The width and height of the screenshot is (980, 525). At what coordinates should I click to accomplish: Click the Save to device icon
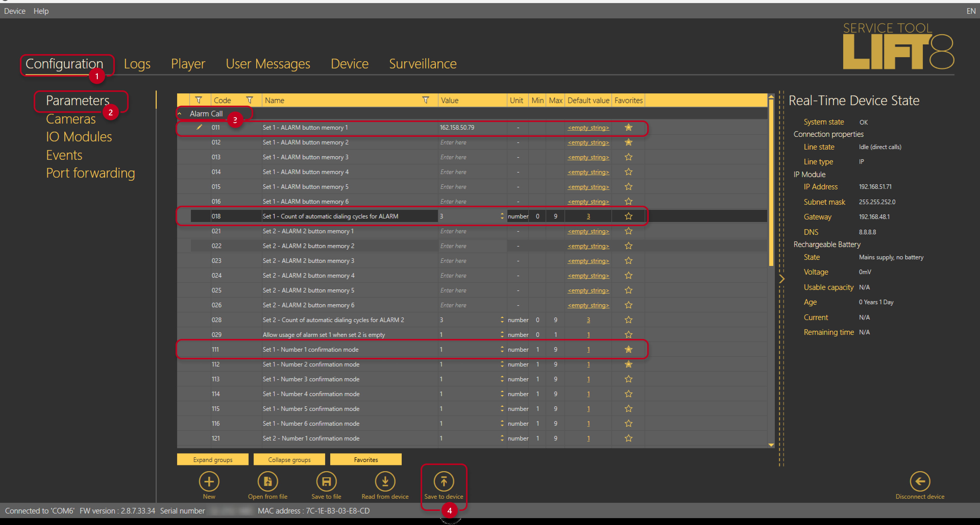click(444, 481)
